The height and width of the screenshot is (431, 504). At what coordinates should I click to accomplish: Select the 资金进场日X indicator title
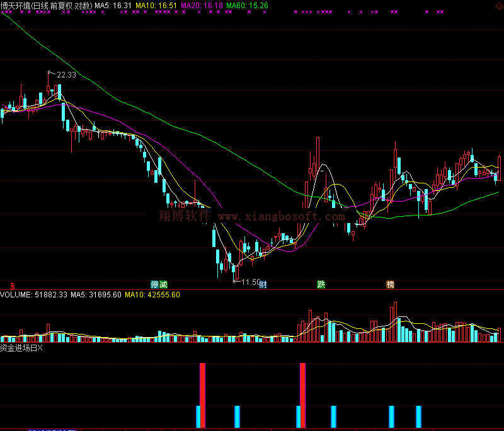coord(21,348)
